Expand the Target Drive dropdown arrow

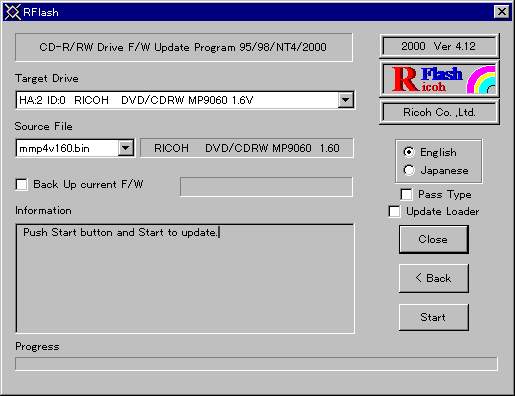[x=346, y=100]
